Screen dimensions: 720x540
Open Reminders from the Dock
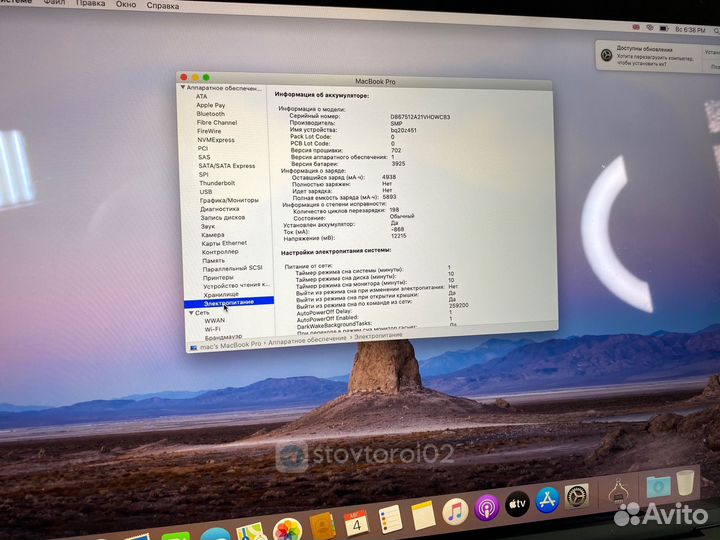[x=390, y=519]
